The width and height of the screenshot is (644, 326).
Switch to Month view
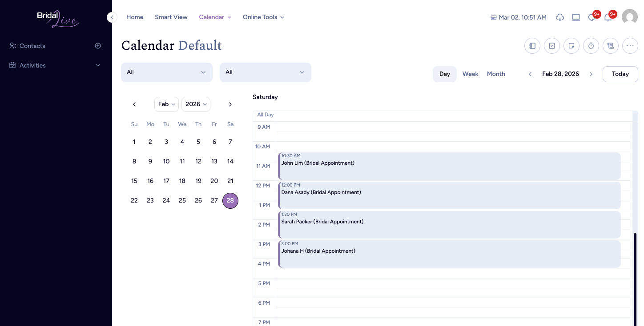pyautogui.click(x=496, y=74)
